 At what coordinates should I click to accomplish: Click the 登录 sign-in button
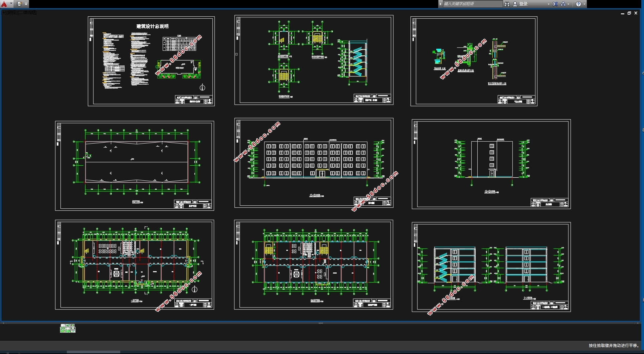[523, 4]
